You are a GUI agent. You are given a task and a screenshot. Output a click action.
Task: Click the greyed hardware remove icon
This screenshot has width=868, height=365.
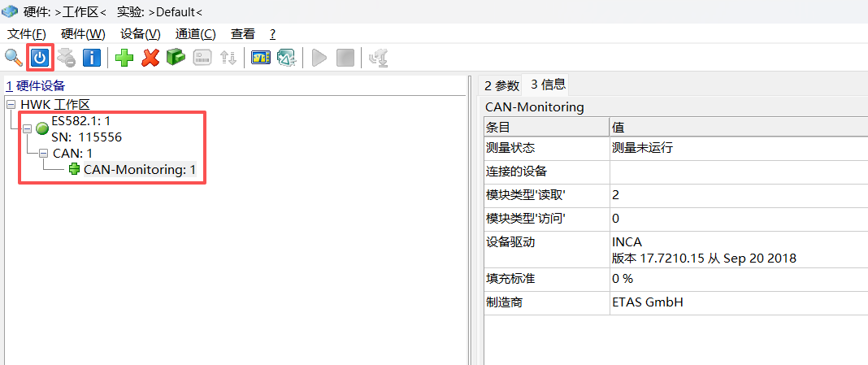click(x=65, y=58)
